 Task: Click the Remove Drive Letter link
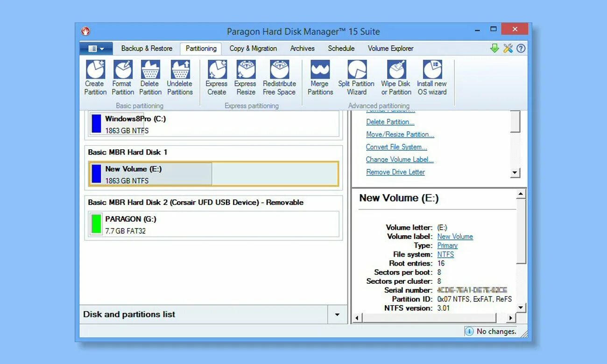[x=395, y=172]
